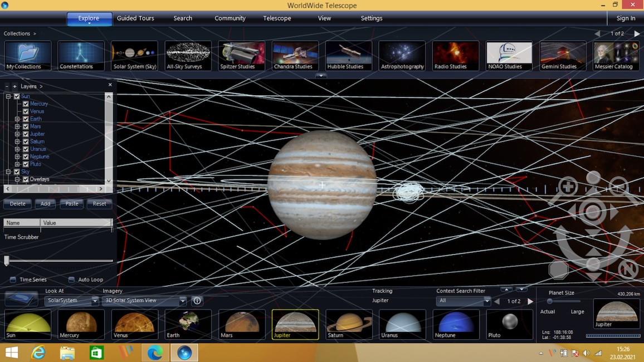Select Mercury planet thumbnail
The height and width of the screenshot is (362, 644).
81,325
